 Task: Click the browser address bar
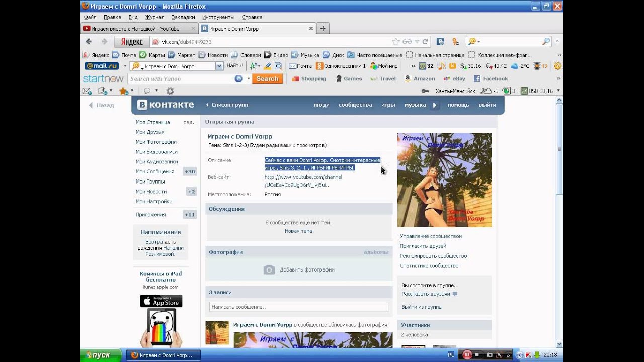click(272, 42)
